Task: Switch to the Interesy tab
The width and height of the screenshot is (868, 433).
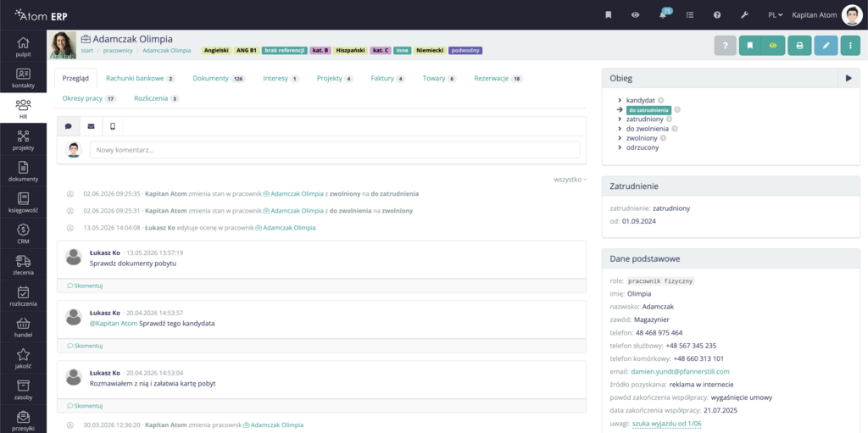Action: [x=281, y=79]
